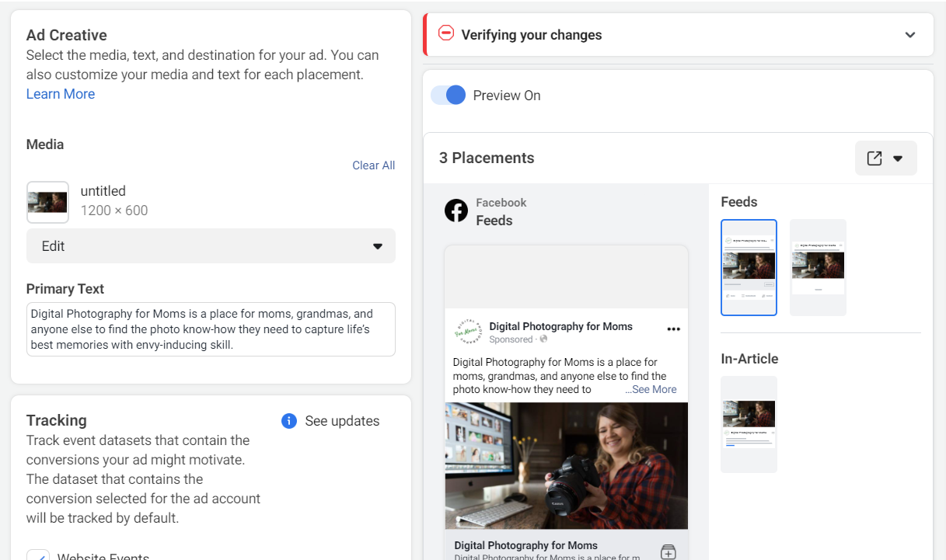Click the Ad Creative section heading
The width and height of the screenshot is (946, 560).
67,35
